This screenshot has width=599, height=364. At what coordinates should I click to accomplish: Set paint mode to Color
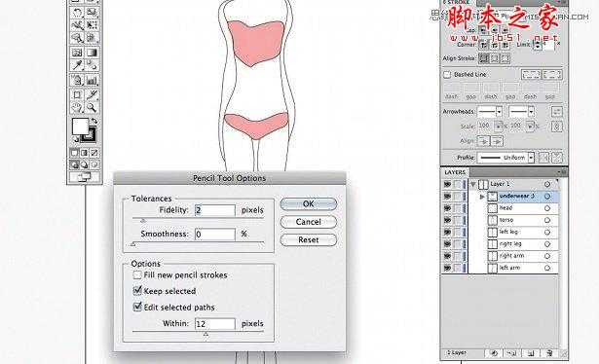pyautogui.click(x=74, y=153)
